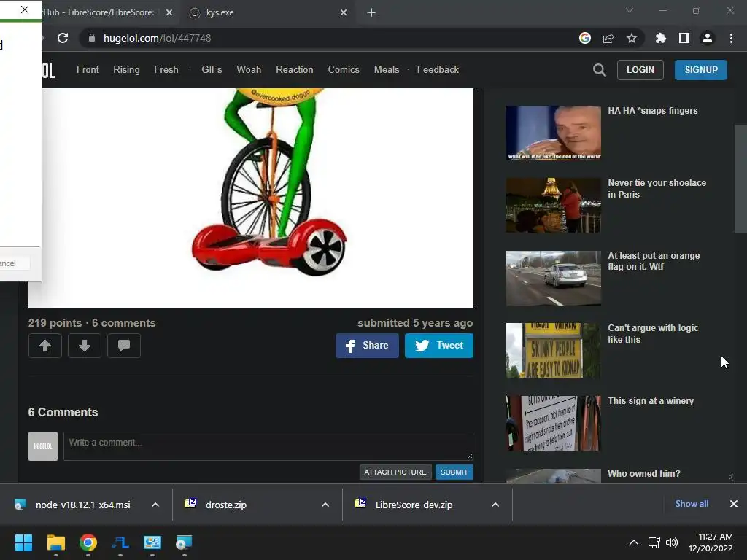Close the LibreScore GitHub tab

pos(169,12)
